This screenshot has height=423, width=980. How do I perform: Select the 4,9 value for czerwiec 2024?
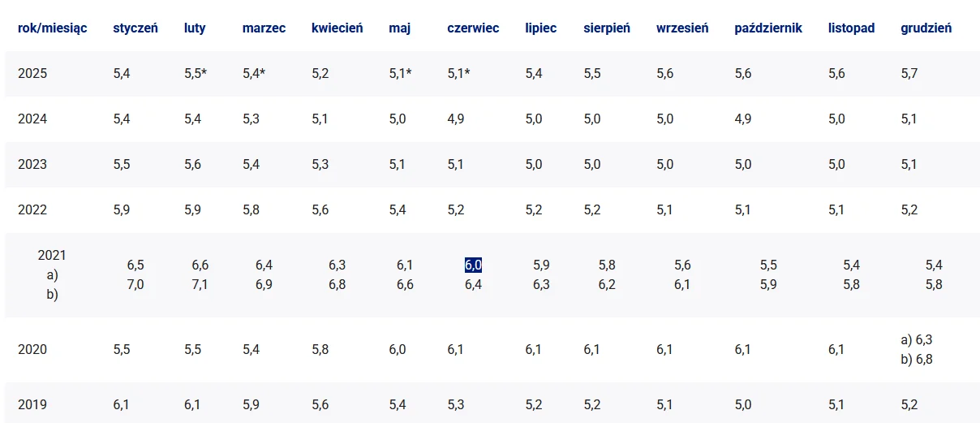pyautogui.click(x=456, y=119)
